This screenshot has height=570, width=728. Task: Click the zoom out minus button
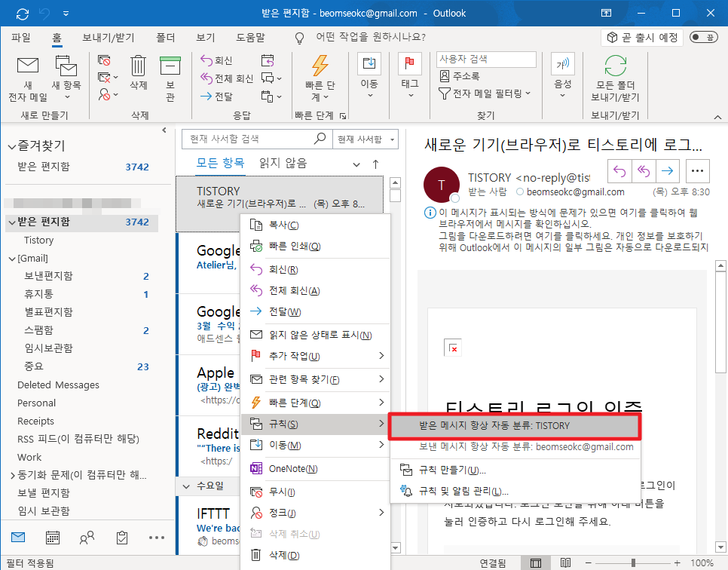[x=589, y=563]
